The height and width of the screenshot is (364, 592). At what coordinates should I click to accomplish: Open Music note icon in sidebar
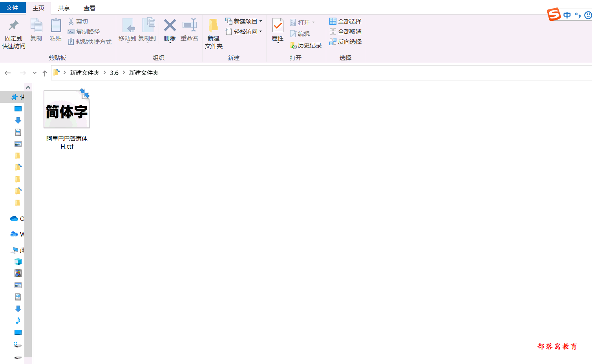click(18, 320)
